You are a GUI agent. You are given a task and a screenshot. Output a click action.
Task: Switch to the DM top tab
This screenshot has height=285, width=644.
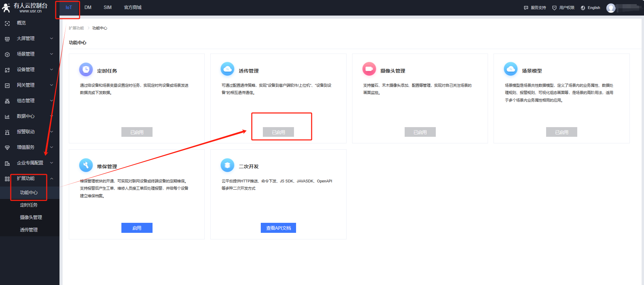pyautogui.click(x=88, y=8)
